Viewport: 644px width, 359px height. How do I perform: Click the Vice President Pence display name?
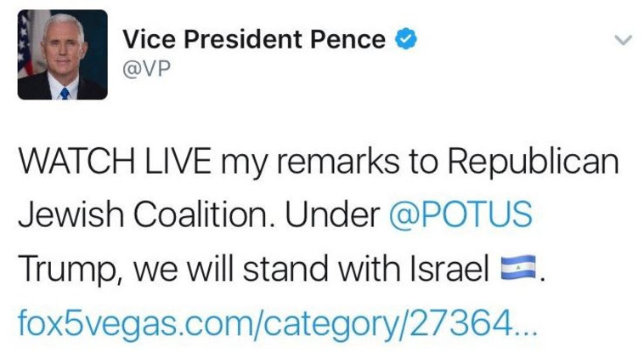point(255,38)
